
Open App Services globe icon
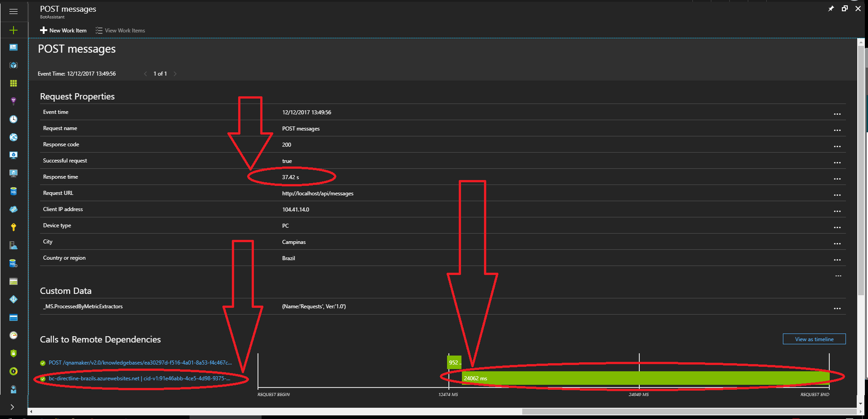click(x=13, y=137)
